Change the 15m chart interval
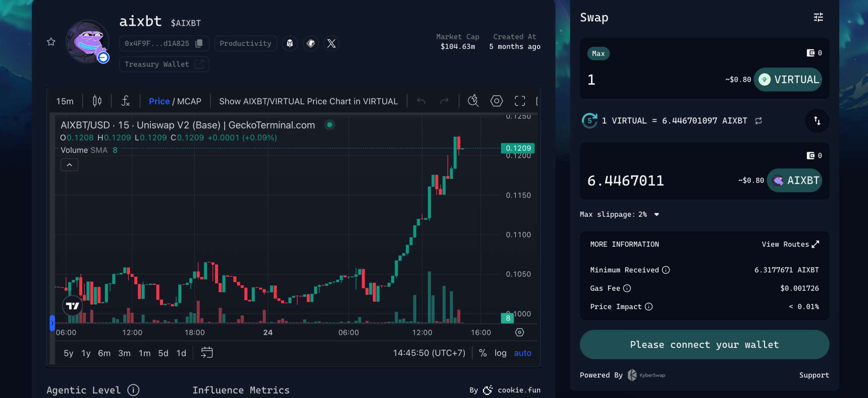The width and height of the screenshot is (868, 398). [65, 101]
